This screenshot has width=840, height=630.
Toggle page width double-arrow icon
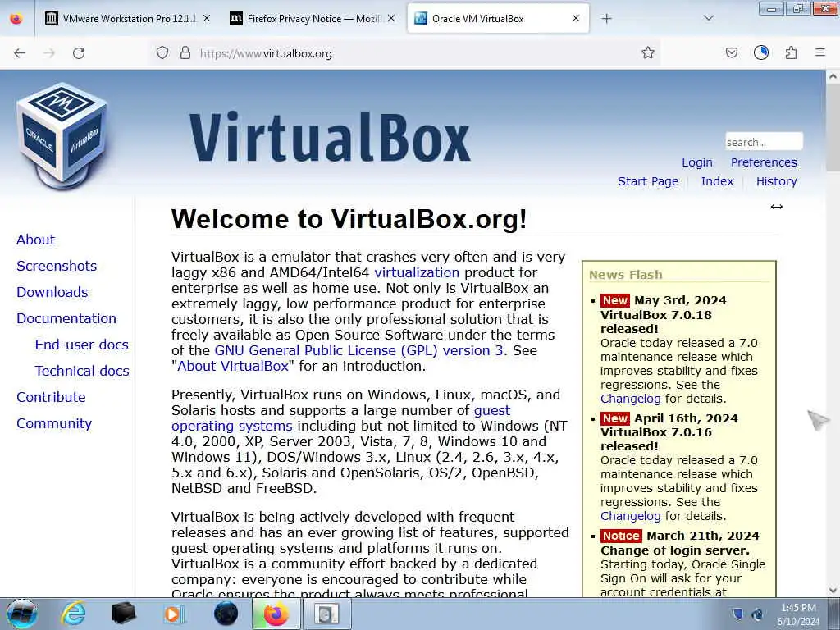(777, 207)
